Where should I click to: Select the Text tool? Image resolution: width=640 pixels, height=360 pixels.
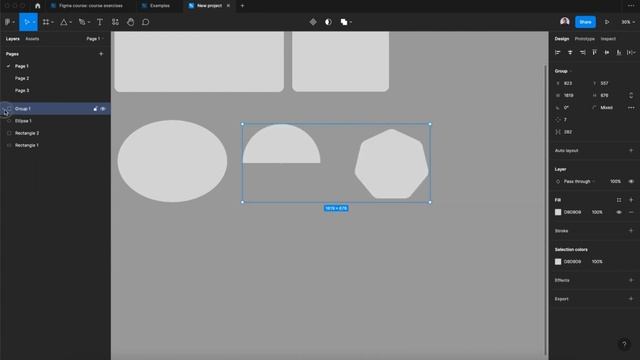point(100,22)
